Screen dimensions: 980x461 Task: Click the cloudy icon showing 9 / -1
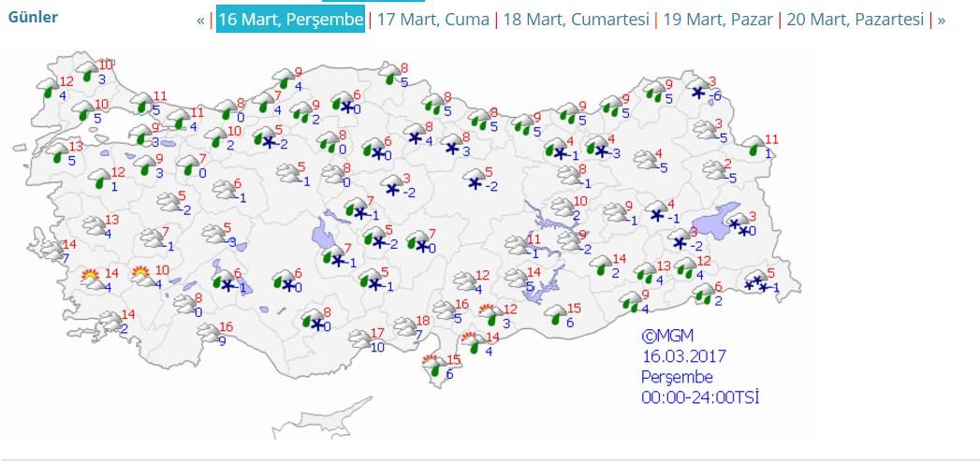[x=616, y=212]
